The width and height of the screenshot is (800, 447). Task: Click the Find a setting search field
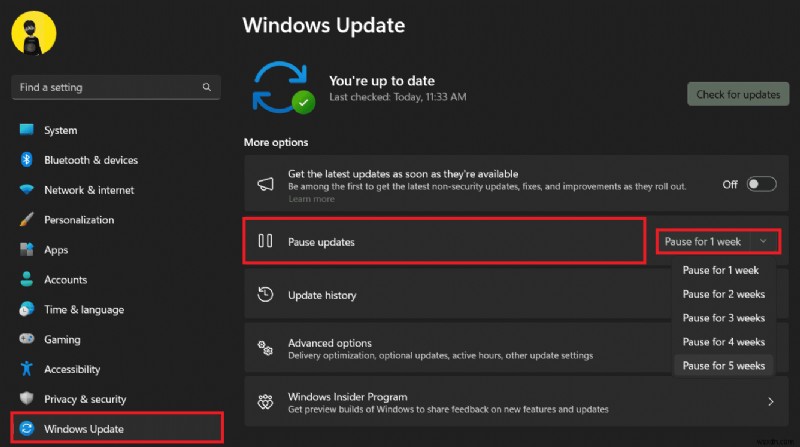(116, 87)
